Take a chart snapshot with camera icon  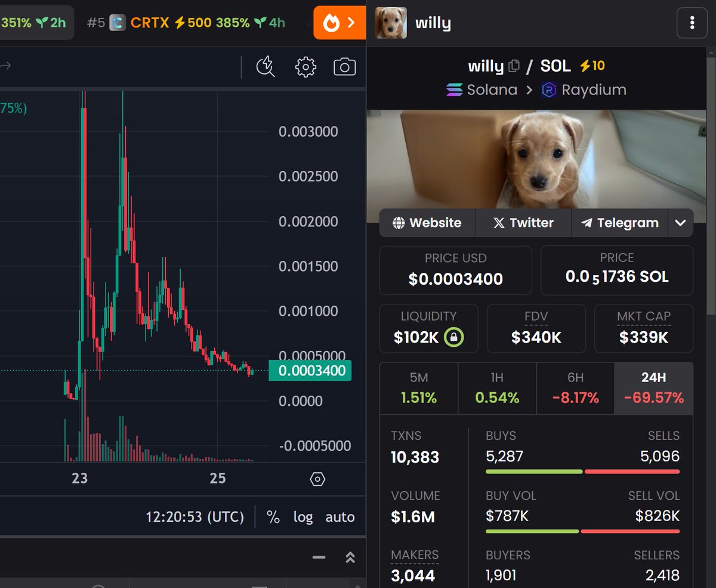click(x=344, y=67)
